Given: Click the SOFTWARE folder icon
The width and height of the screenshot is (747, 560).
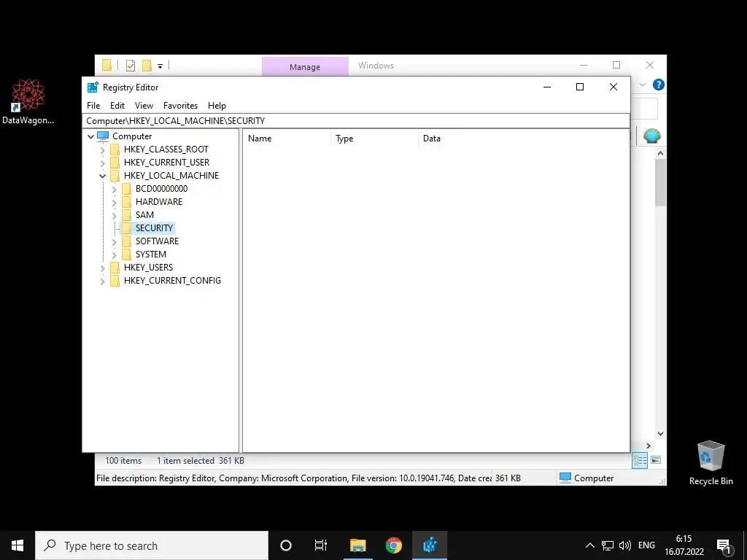Looking at the screenshot, I should 126,241.
